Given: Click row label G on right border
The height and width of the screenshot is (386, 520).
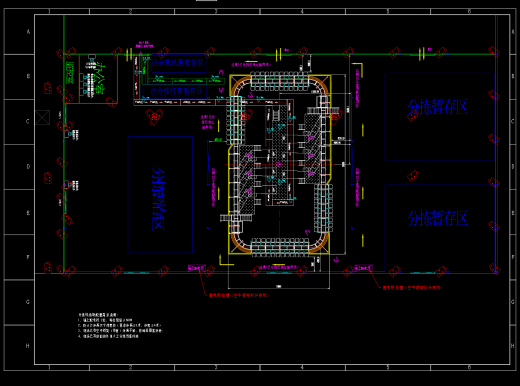Looking at the screenshot, I should tap(513, 302).
